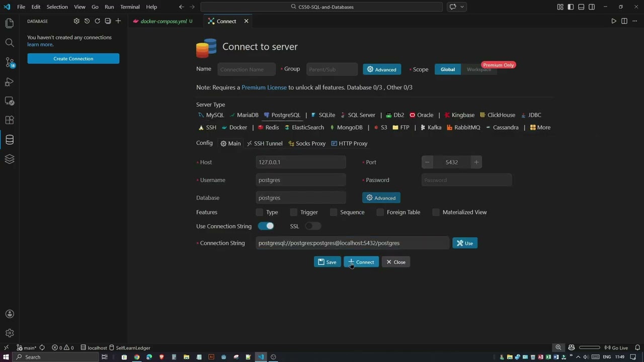Open the Explorer view in activity bar
This screenshot has height=362, width=644.
pos(9,23)
